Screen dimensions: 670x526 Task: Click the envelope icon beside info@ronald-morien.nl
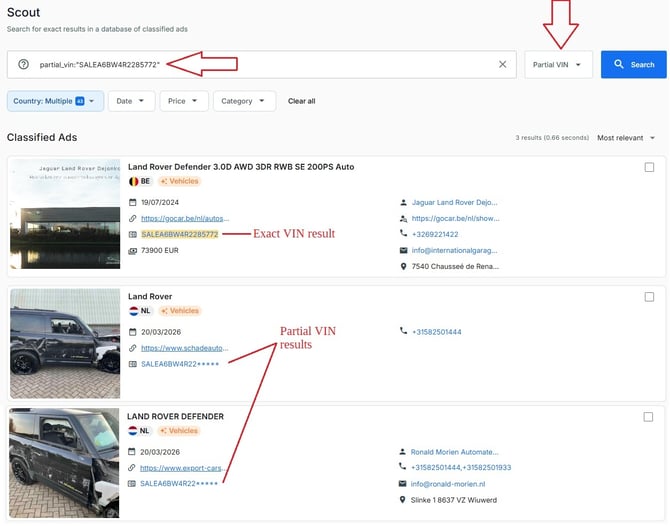402,484
